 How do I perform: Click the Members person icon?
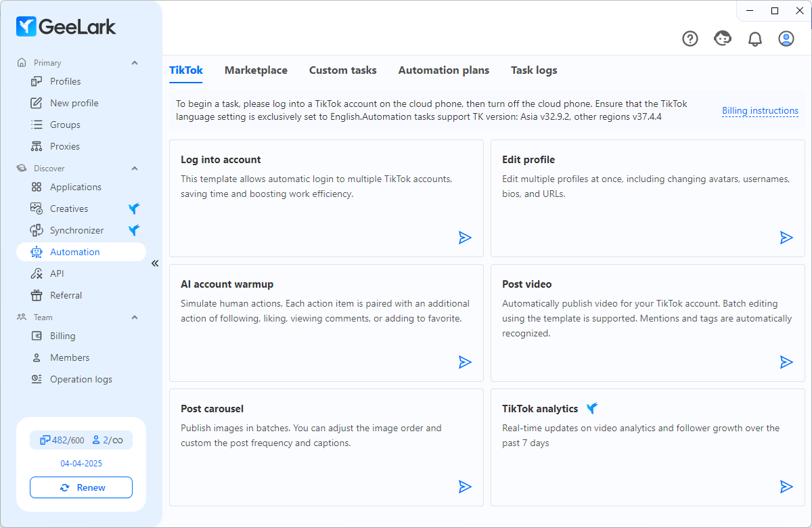(37, 357)
